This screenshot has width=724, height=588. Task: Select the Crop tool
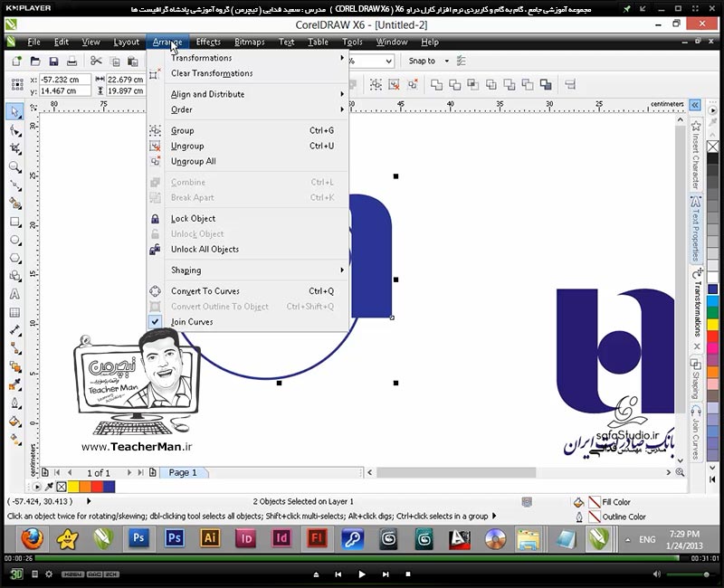tap(15, 148)
